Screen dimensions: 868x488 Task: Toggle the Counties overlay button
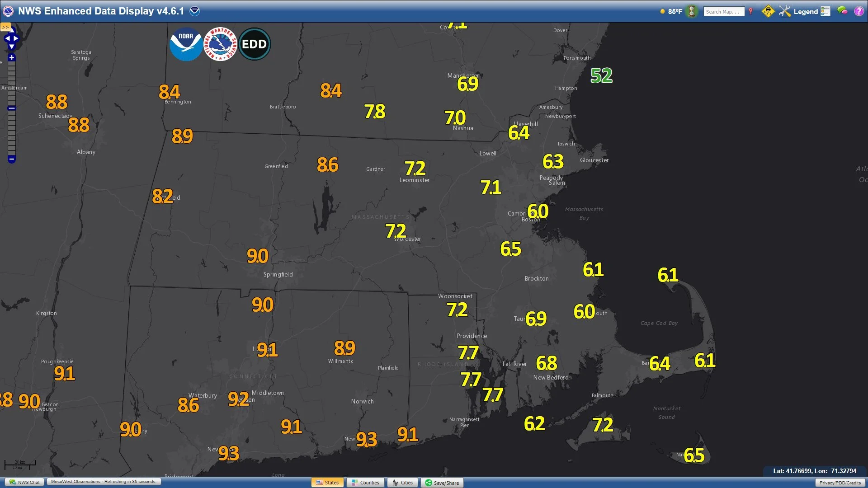[x=365, y=483]
